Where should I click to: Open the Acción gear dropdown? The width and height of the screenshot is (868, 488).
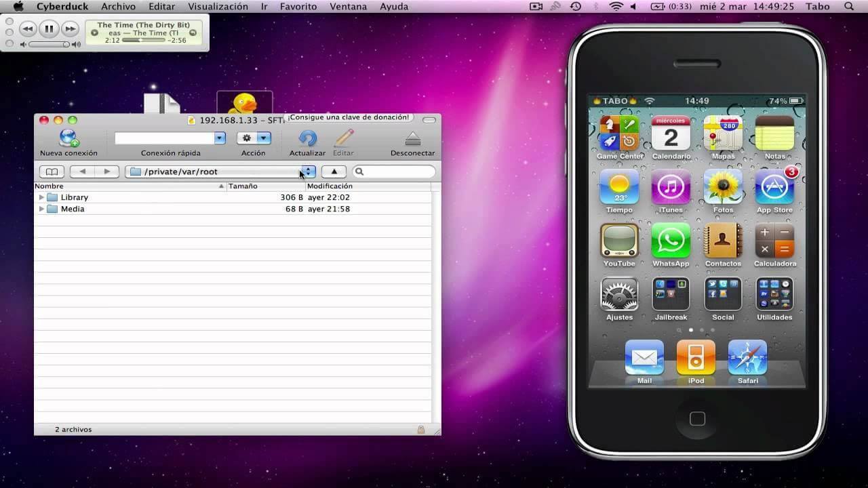pos(254,138)
